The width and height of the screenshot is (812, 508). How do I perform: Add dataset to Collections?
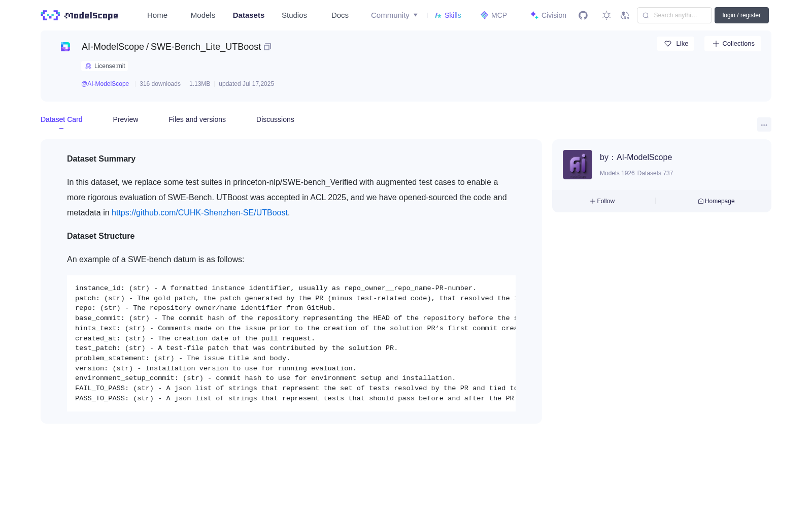coord(733,44)
